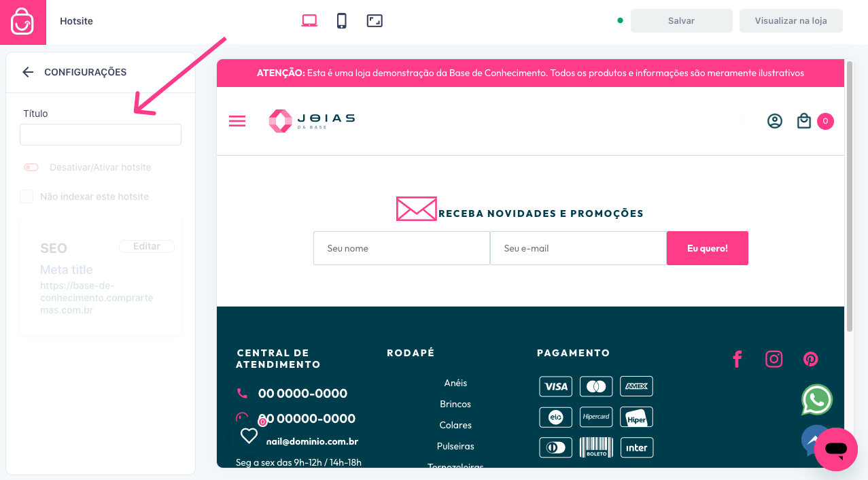
Task: Click the Seu nome field
Action: 402,248
